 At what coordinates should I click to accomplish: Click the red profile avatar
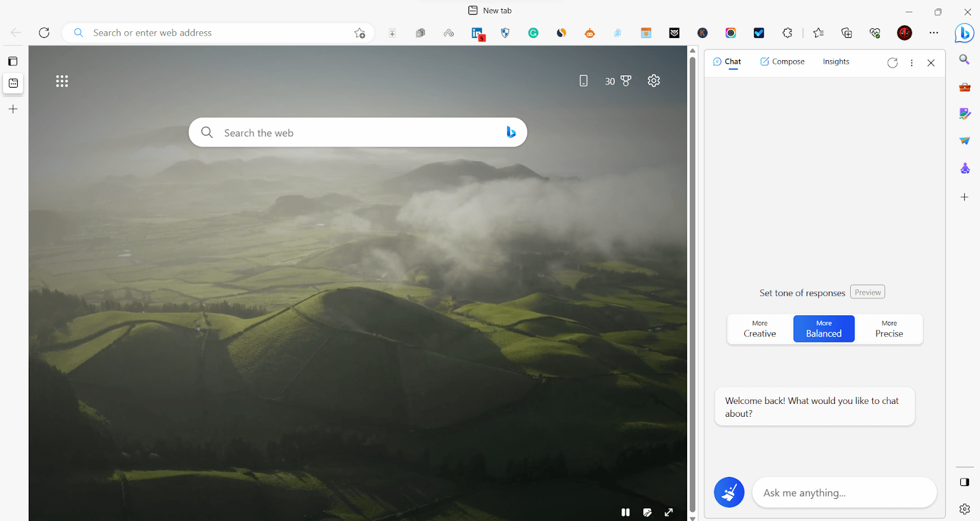(905, 33)
